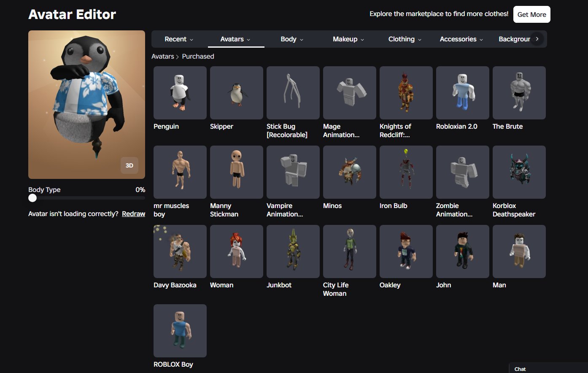Pick the Woman avatar with red hair

237,251
